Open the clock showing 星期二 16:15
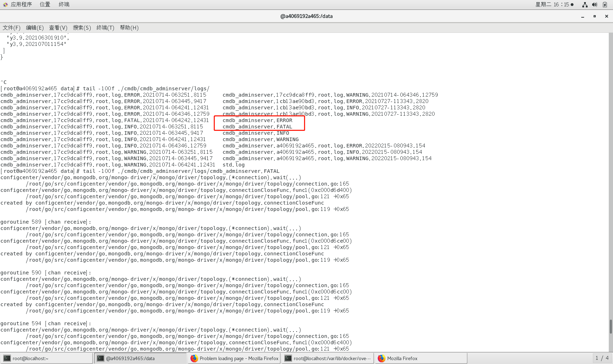 [x=554, y=5]
